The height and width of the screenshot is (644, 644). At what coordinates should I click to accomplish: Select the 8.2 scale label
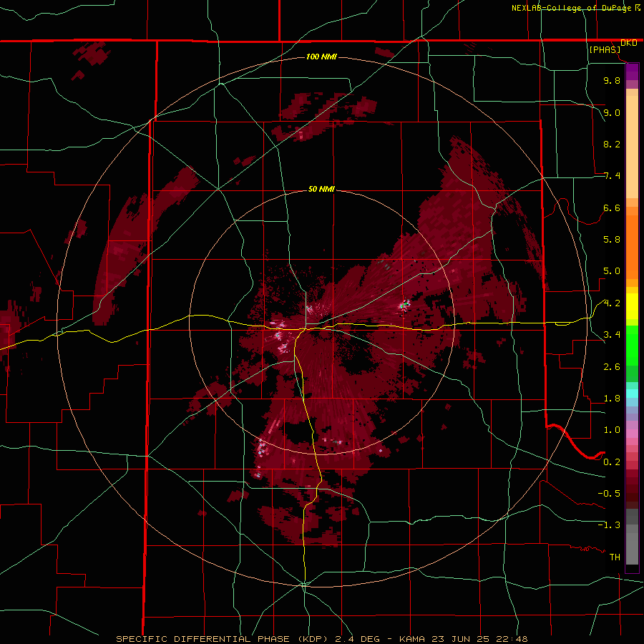point(612,144)
